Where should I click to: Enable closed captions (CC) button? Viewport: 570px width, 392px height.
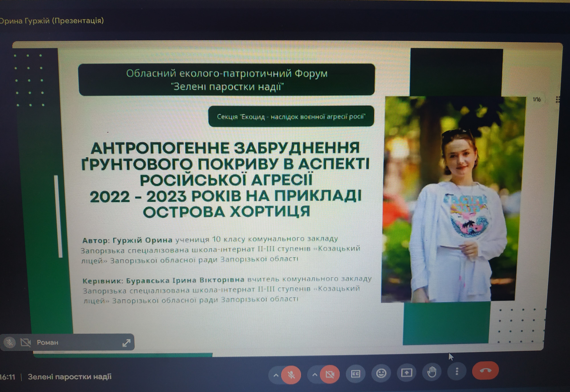[355, 374]
